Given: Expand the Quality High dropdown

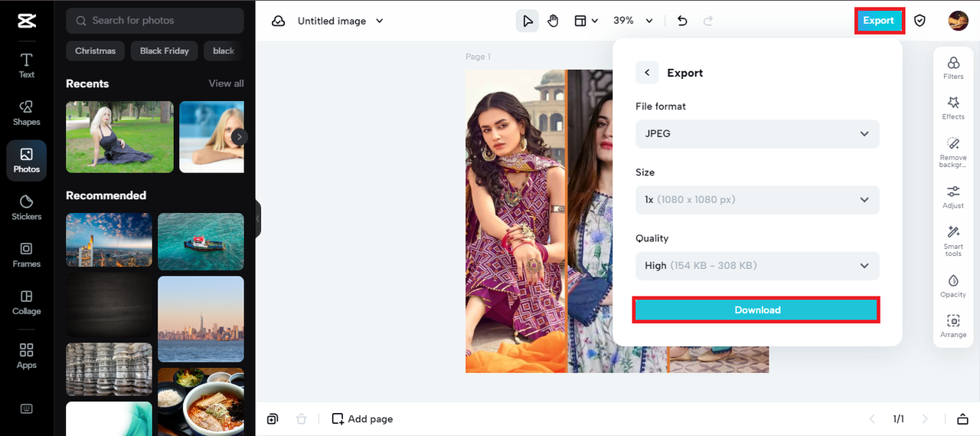Looking at the screenshot, I should [x=757, y=265].
